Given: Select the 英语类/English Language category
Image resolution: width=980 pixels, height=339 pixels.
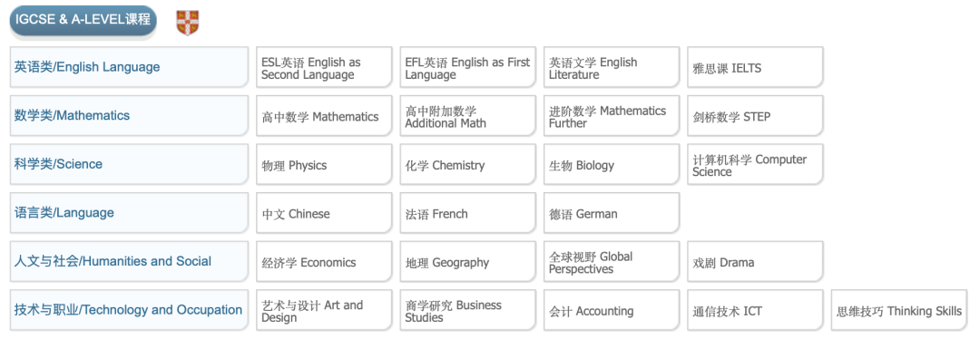Looking at the screenshot, I should click(129, 67).
